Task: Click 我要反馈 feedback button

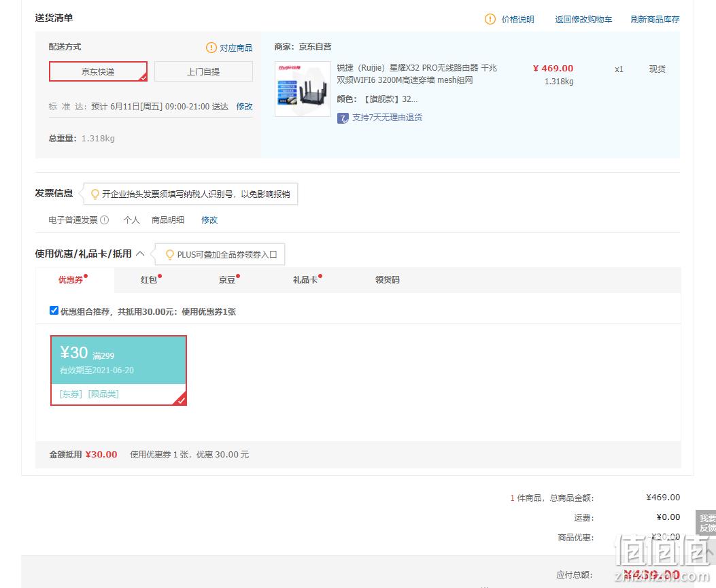Action: pos(707,523)
